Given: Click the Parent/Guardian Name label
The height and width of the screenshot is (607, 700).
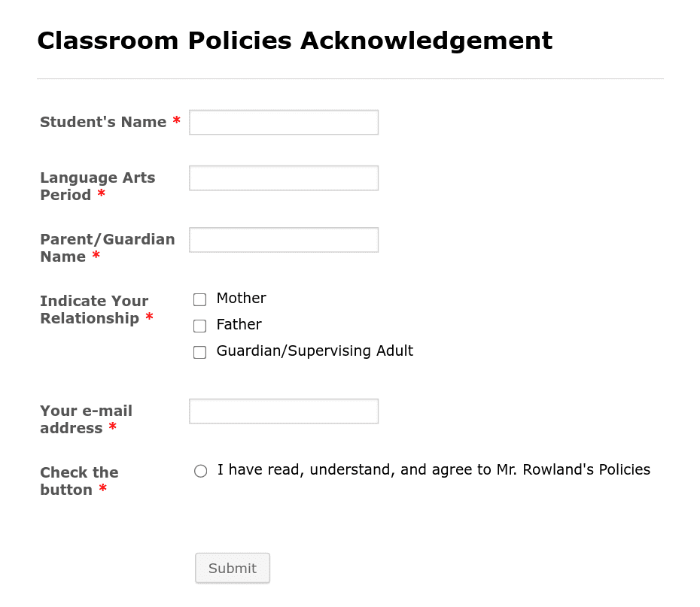Looking at the screenshot, I should coord(107,248).
